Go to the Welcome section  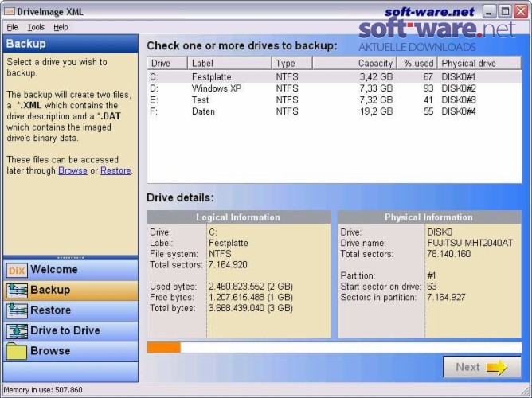coord(71,270)
